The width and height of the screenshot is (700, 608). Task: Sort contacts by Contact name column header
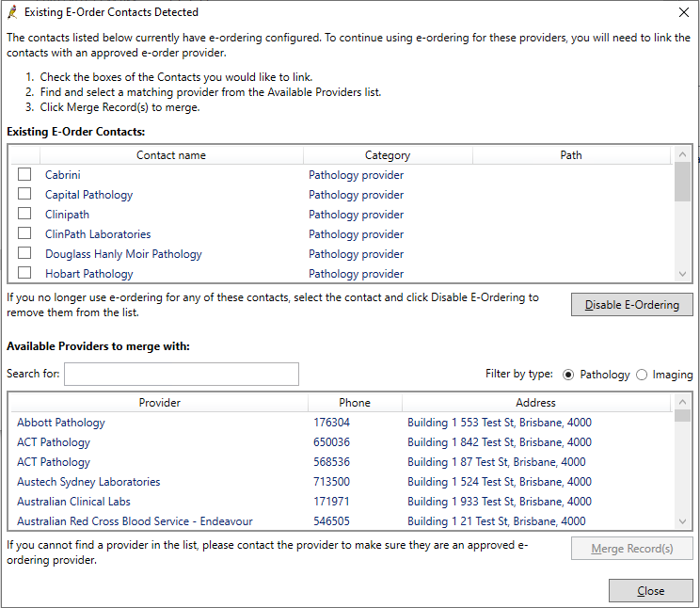(171, 155)
